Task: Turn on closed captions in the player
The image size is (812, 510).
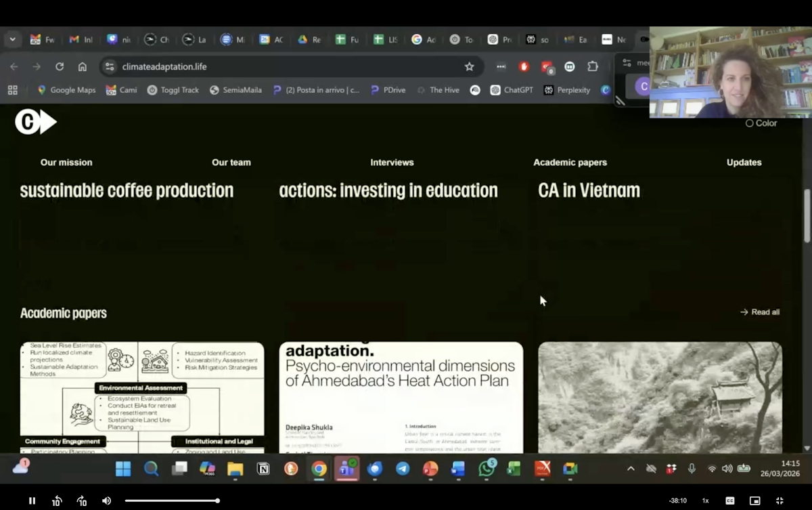Action: click(x=730, y=501)
